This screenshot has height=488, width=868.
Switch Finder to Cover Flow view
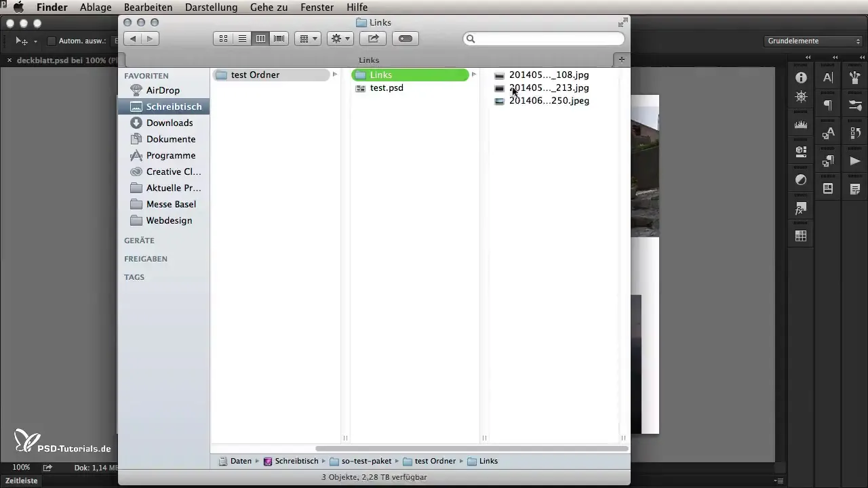(279, 39)
